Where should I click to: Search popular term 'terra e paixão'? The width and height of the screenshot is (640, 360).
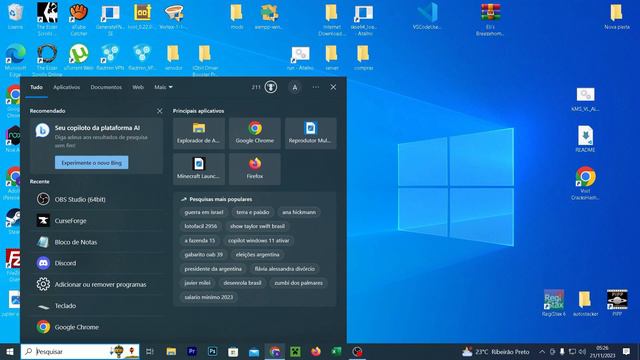pos(253,212)
